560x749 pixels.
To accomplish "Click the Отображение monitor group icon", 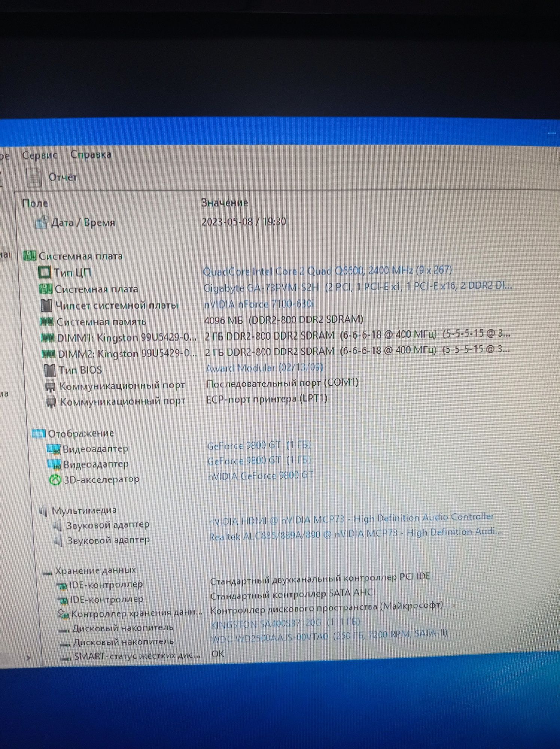I will (39, 434).
